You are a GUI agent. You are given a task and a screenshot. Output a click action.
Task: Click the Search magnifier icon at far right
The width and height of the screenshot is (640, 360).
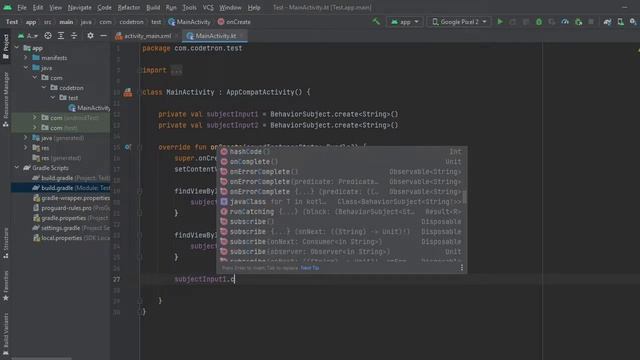click(633, 22)
